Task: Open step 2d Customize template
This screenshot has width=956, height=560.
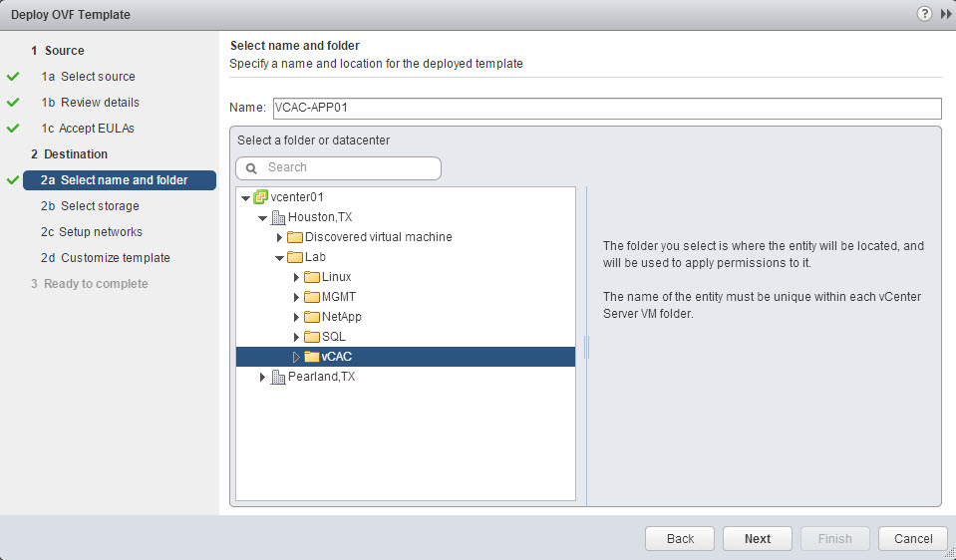Action: point(115,258)
